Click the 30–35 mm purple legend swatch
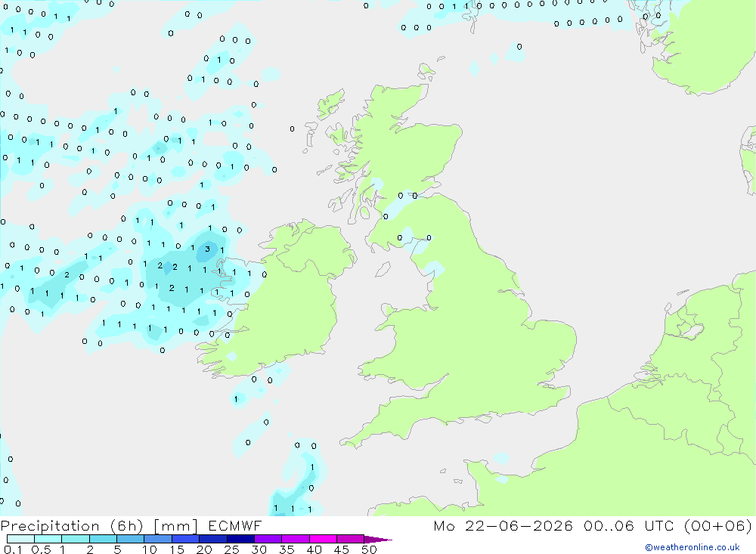This screenshot has height=554, width=756. point(268,539)
